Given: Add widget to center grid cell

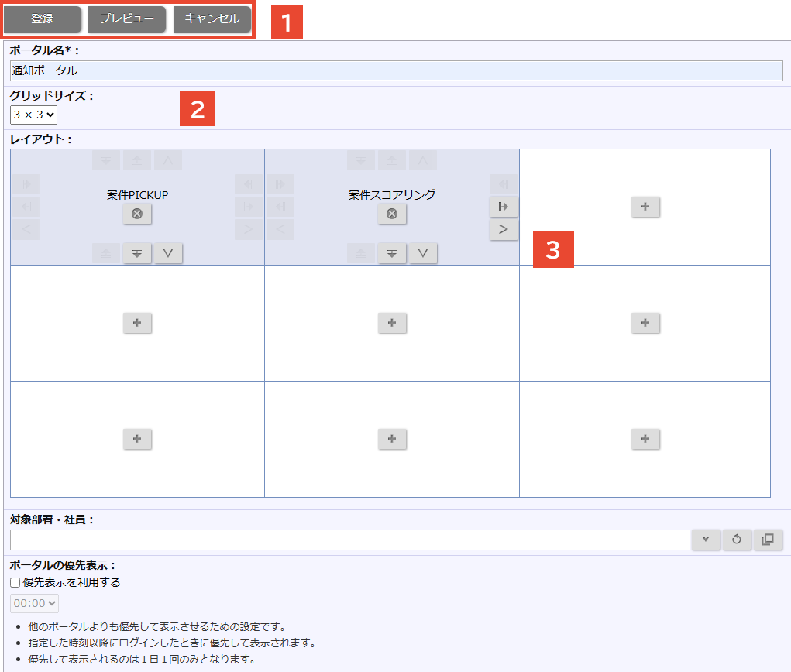Looking at the screenshot, I should [392, 323].
